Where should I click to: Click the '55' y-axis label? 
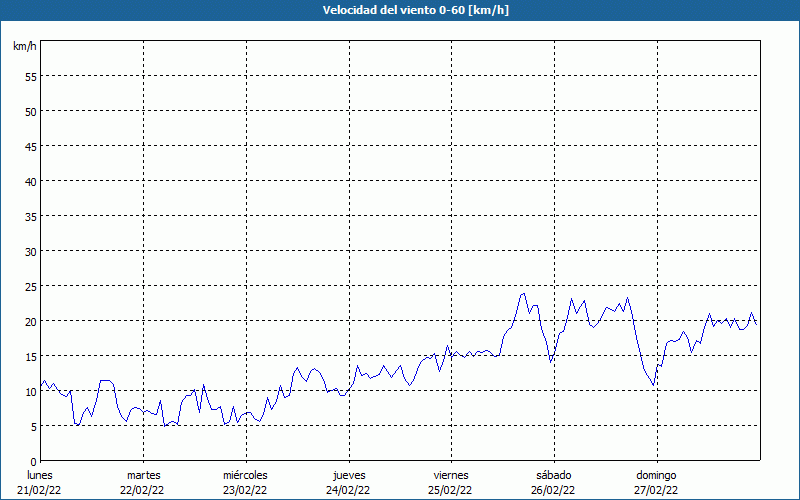31,77
